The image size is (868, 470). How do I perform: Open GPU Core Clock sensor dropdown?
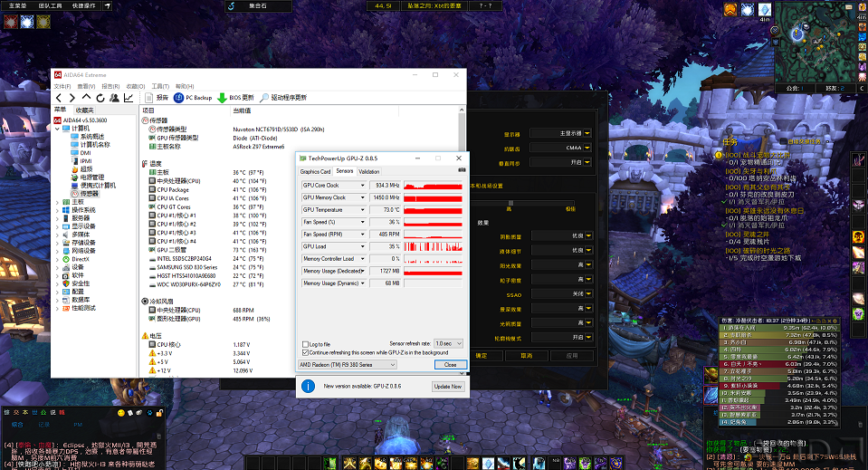coord(363,186)
